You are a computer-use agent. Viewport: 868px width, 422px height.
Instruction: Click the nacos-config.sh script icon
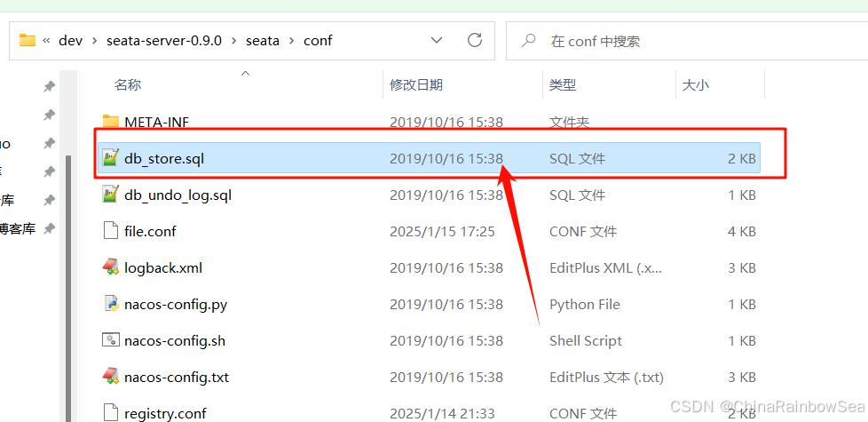coord(111,340)
